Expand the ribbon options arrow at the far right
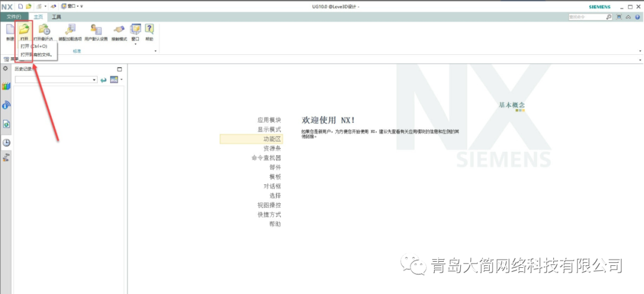The image size is (644, 294). point(640,51)
